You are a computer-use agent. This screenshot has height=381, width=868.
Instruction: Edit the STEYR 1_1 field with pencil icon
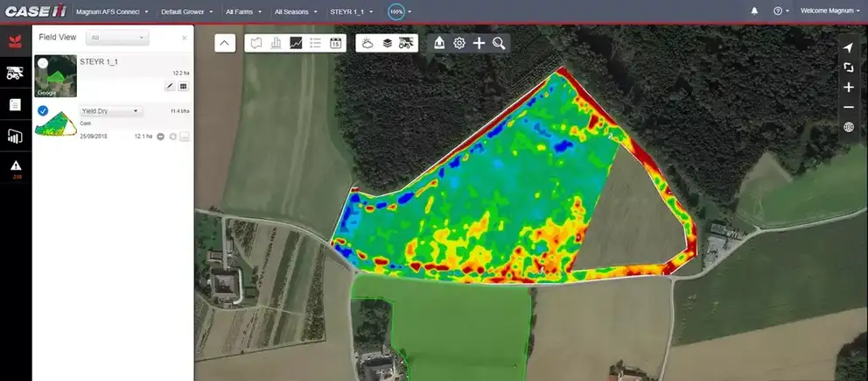point(171,87)
